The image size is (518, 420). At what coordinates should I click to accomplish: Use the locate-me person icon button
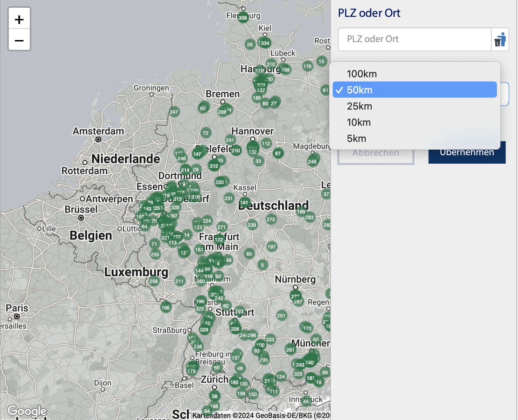coord(500,39)
